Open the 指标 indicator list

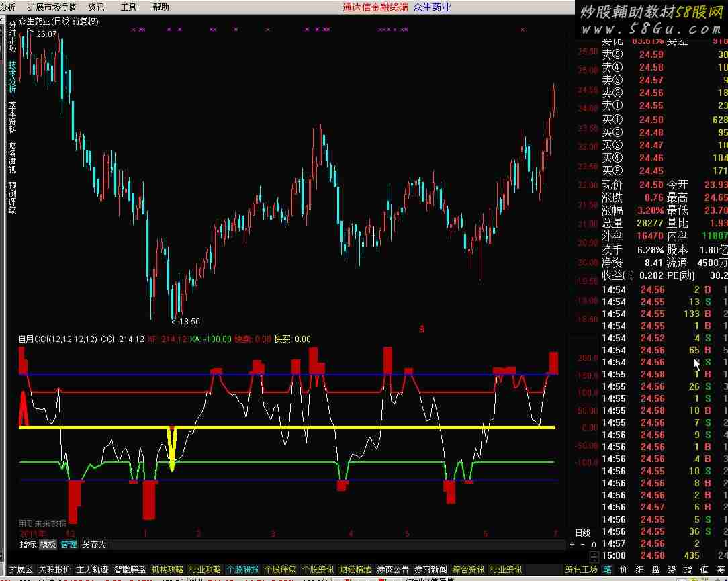[28, 545]
